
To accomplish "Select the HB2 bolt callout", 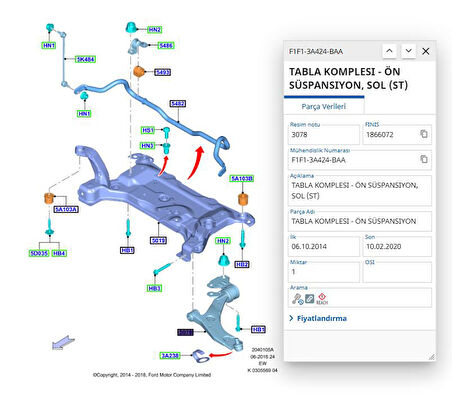I will pos(242,264).
